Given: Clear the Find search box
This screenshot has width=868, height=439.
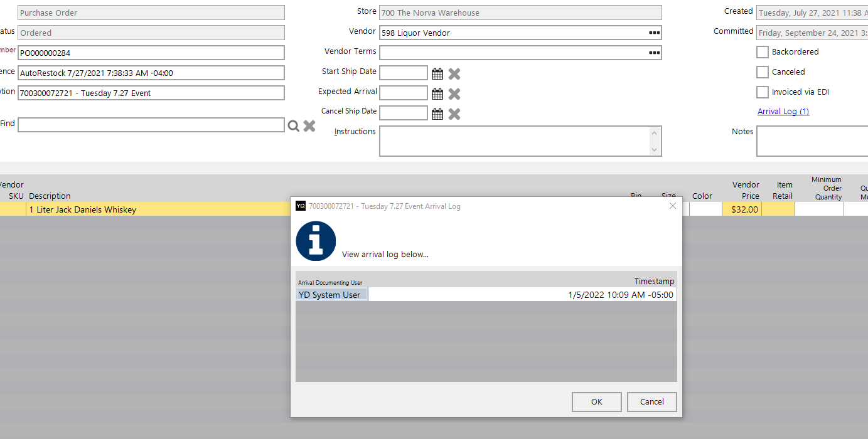Looking at the screenshot, I should (309, 125).
